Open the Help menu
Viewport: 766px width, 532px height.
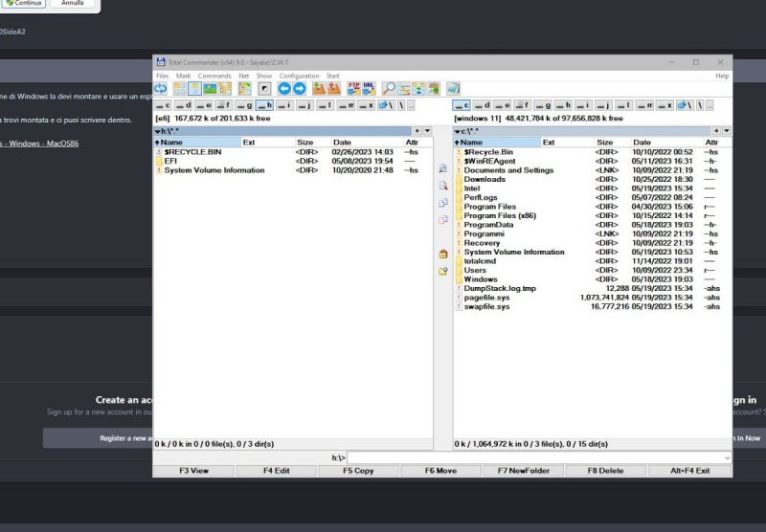pyautogui.click(x=722, y=76)
